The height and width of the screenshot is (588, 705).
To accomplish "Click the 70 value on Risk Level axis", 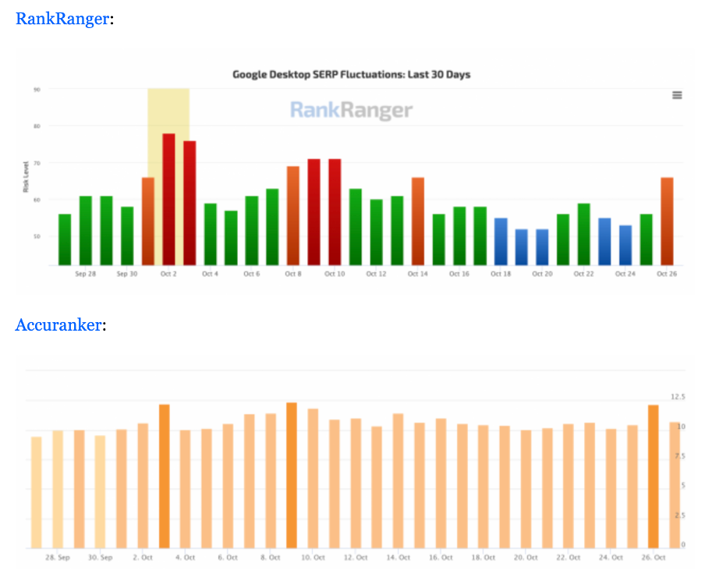I will click(37, 163).
